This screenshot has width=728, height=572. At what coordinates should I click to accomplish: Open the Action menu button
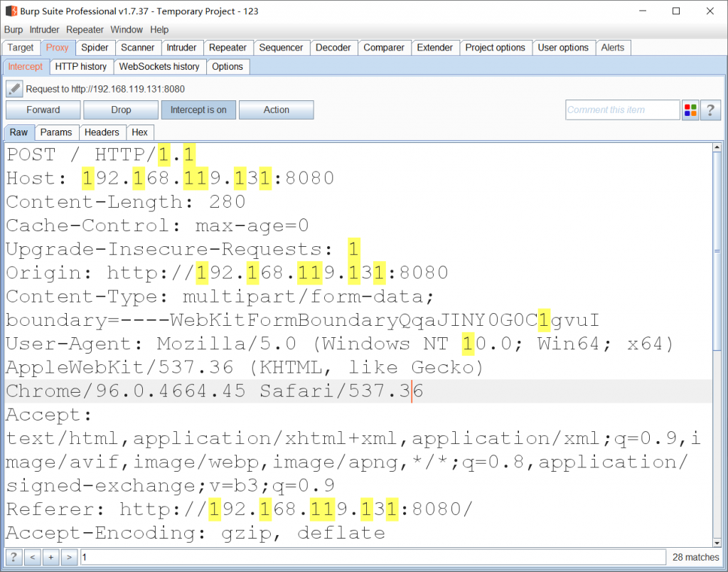tap(277, 110)
